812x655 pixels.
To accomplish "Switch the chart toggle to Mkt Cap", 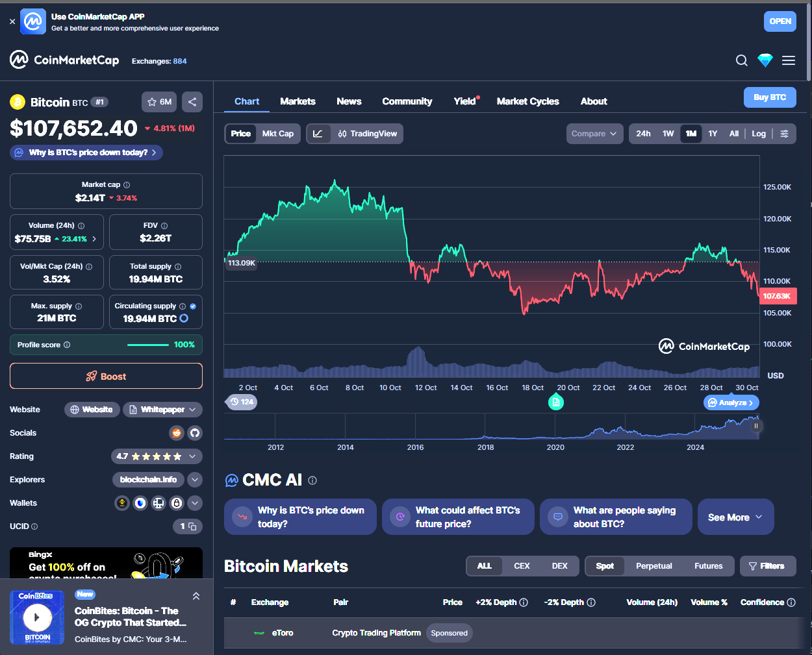I will [x=277, y=134].
